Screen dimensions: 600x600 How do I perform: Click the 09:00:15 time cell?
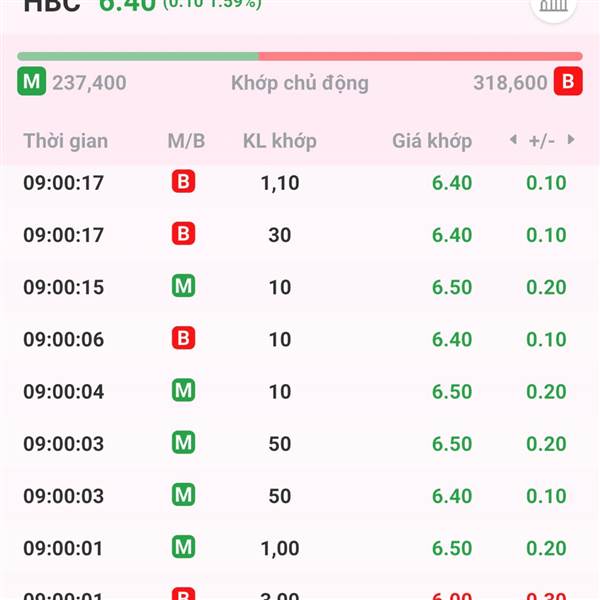tap(64, 287)
